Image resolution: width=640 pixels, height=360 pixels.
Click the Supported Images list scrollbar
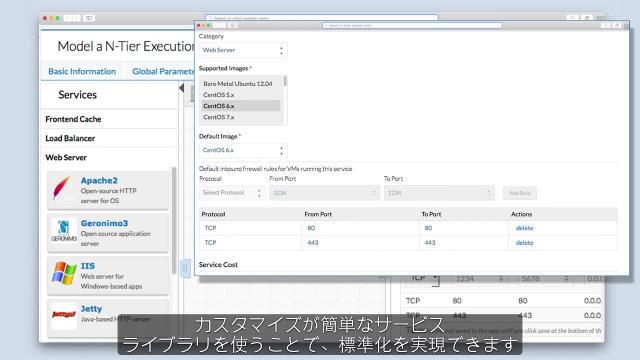pos(285,81)
